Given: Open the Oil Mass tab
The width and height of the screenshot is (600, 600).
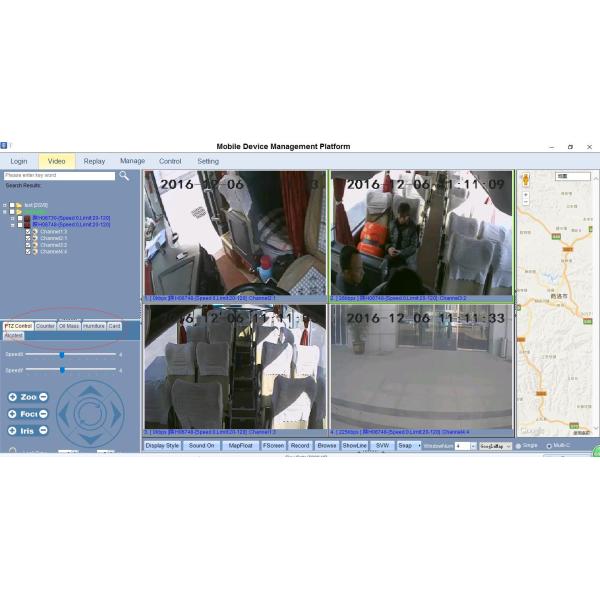Looking at the screenshot, I should tap(69, 326).
